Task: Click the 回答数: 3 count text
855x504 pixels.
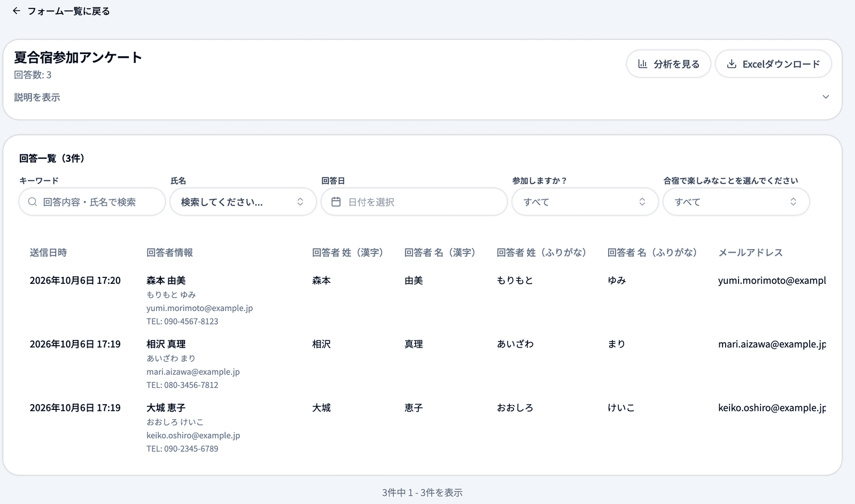Action: 33,75
